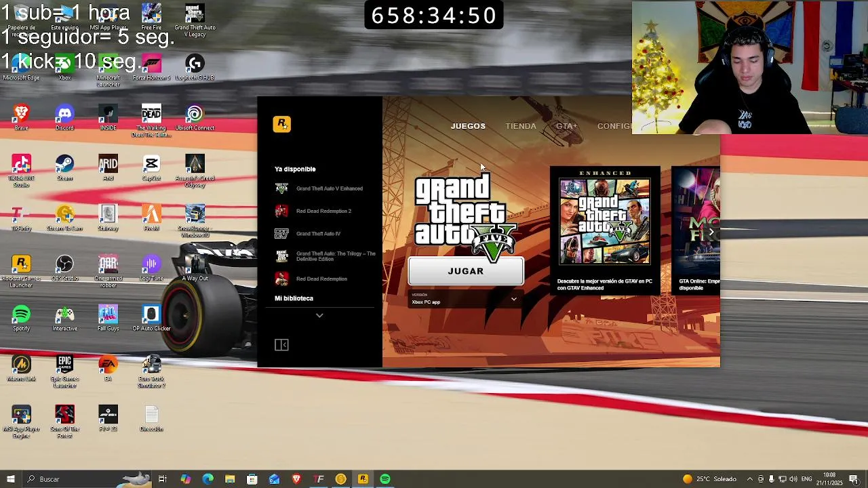This screenshot has height=488, width=868.
Task: Open the Interactive desktop shortcut
Action: pos(64,318)
